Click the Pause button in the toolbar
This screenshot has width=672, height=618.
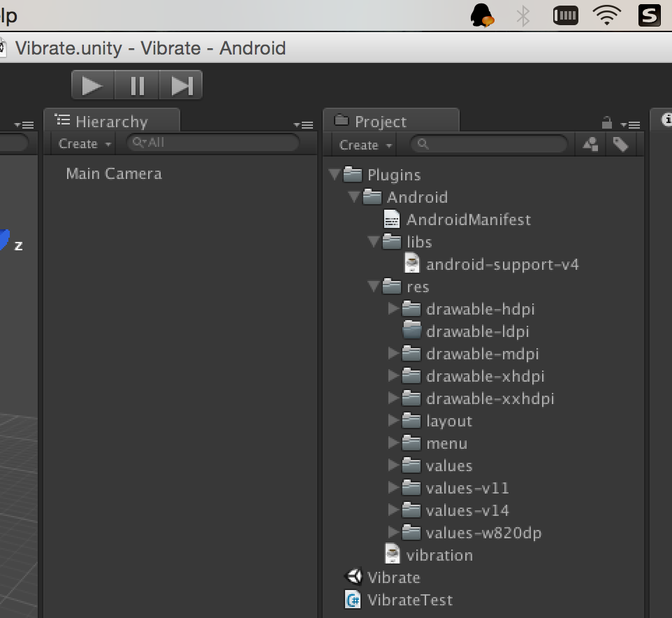pyautogui.click(x=137, y=85)
